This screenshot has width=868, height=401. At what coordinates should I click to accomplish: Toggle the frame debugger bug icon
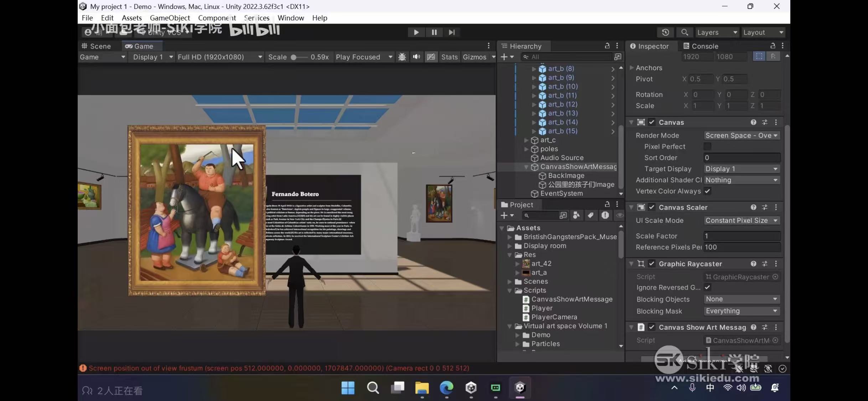pyautogui.click(x=402, y=57)
